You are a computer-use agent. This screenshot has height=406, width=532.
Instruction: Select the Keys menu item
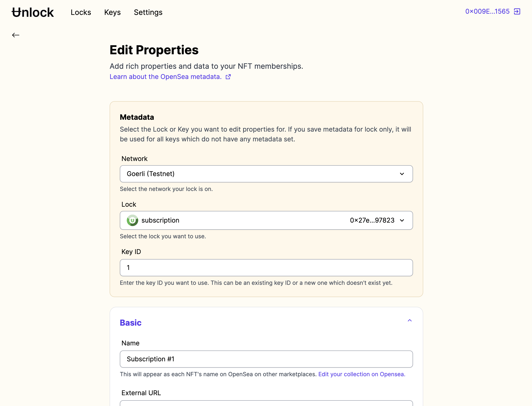click(x=112, y=12)
